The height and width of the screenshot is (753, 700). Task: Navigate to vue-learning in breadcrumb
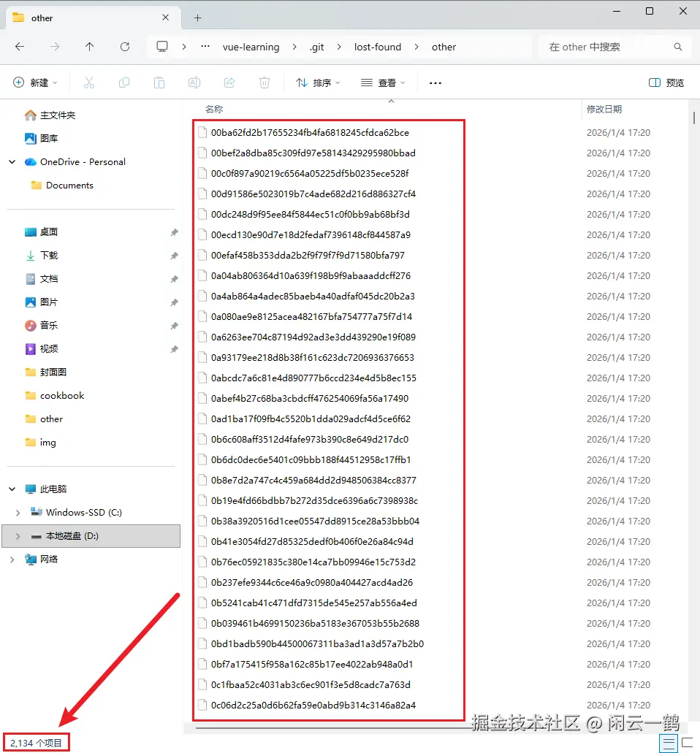(251, 47)
